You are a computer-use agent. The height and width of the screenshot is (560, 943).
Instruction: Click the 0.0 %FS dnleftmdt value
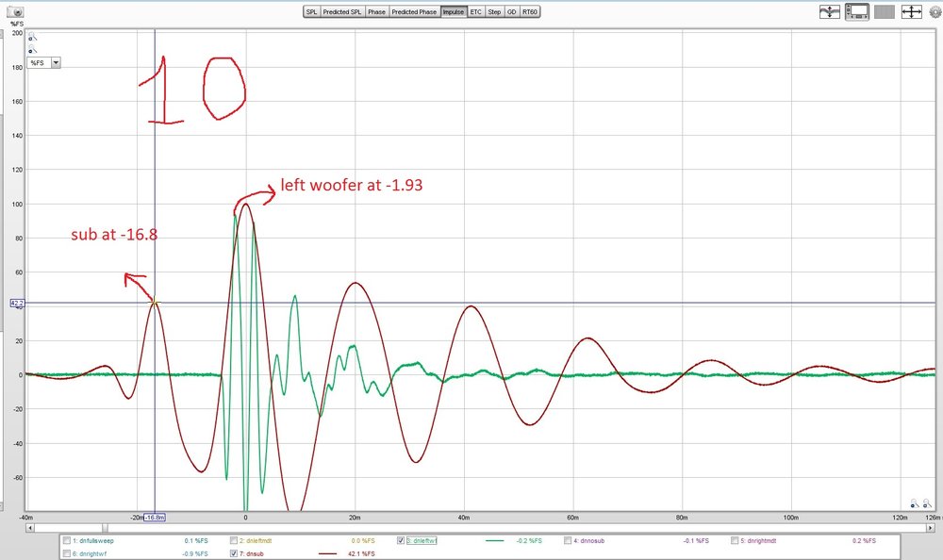click(363, 541)
